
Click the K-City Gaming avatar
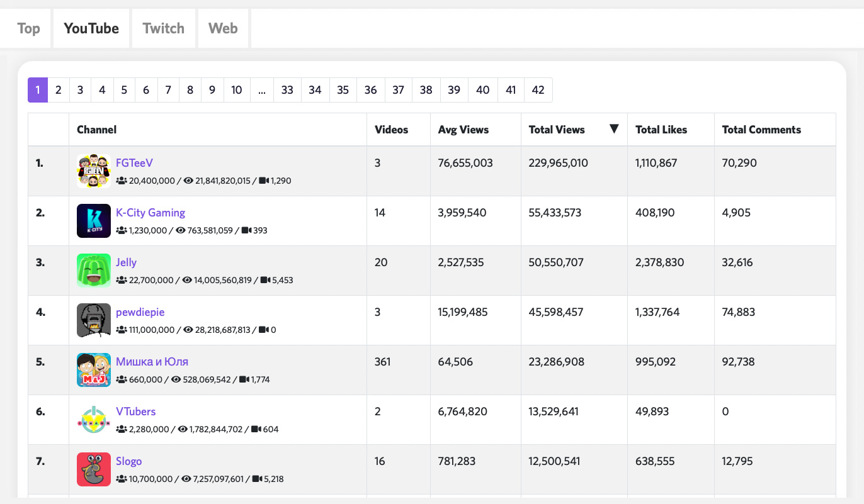(93, 220)
